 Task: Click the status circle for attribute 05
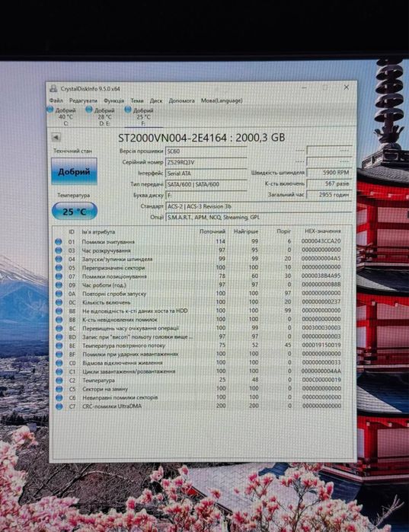click(x=59, y=268)
